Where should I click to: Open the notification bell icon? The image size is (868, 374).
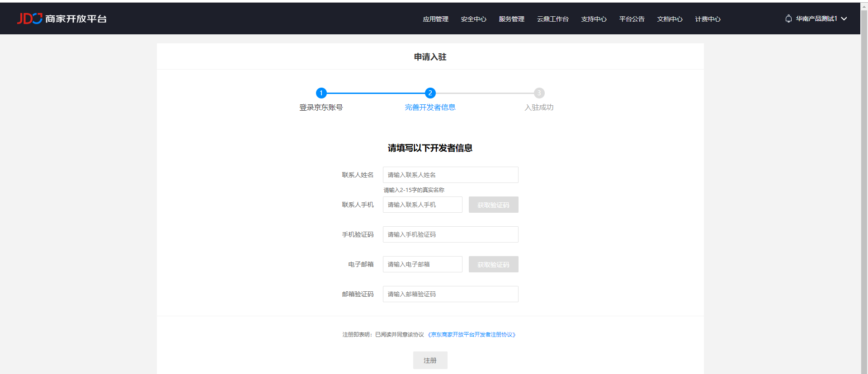click(788, 19)
